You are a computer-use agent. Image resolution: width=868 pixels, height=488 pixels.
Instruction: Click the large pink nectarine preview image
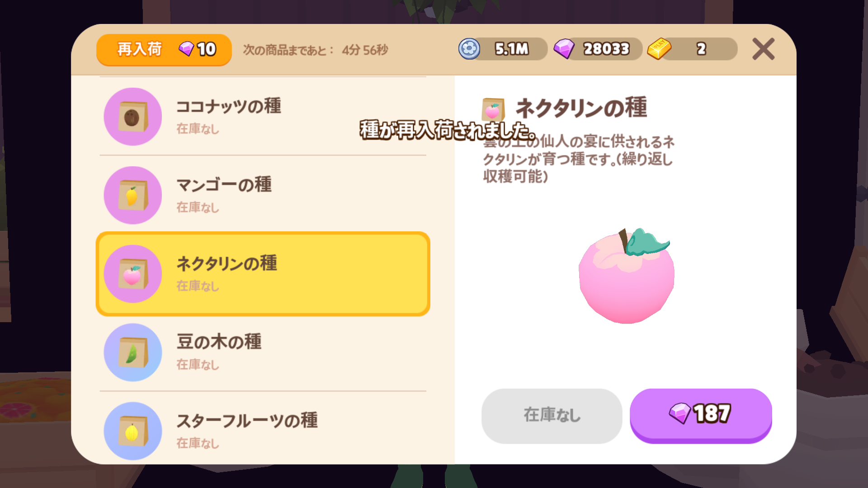pyautogui.click(x=627, y=276)
